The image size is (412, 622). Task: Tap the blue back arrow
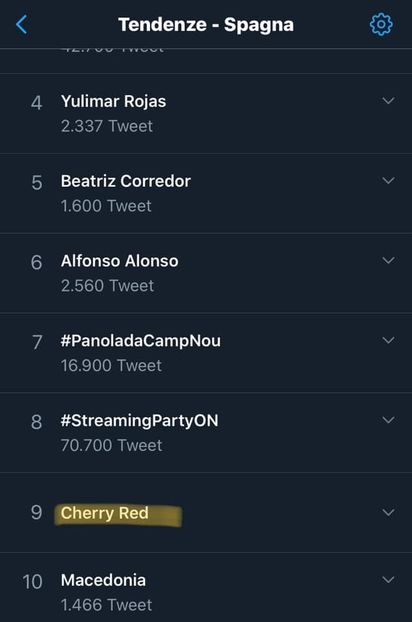click(x=22, y=25)
